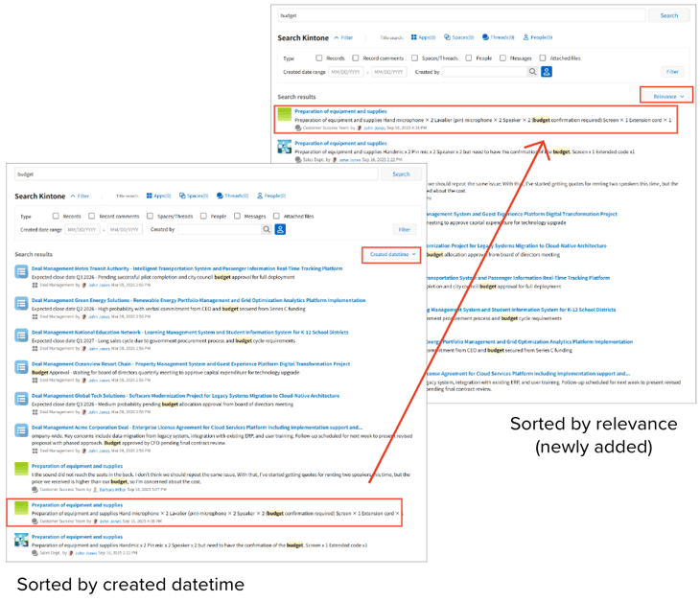The image size is (700, 602).
Task: Check People type in relevance window
Action: click(469, 58)
